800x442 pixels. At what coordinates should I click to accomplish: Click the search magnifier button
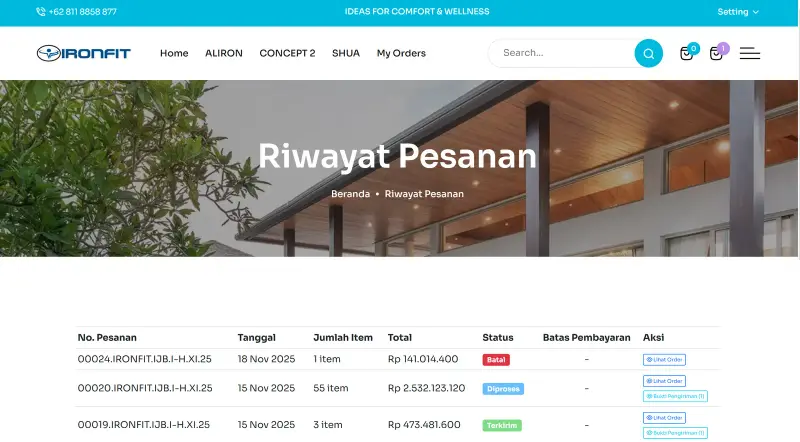pyautogui.click(x=648, y=53)
